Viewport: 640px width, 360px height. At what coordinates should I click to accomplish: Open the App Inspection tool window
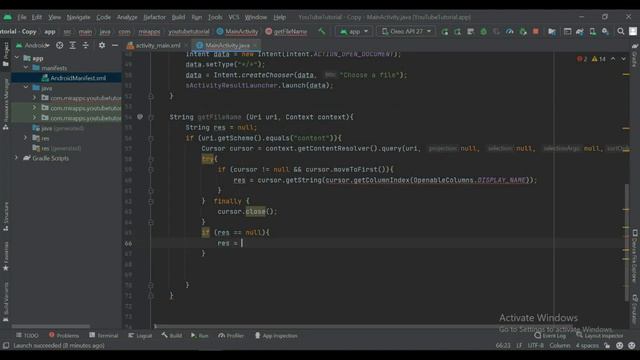click(x=276, y=336)
